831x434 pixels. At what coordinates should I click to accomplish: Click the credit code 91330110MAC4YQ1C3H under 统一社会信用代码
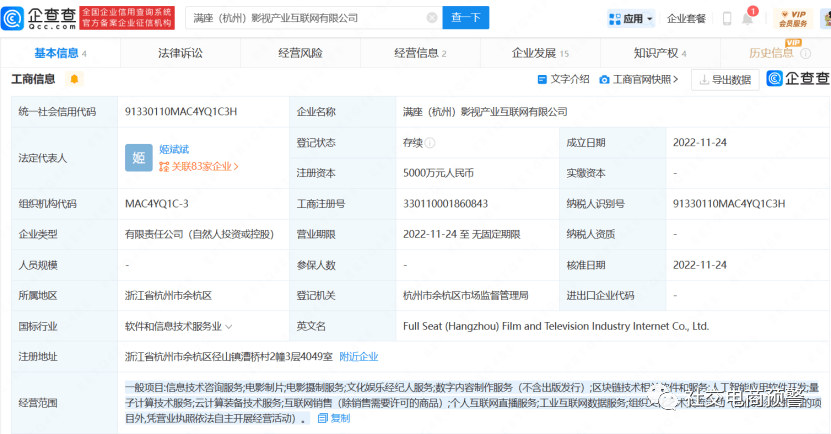(x=181, y=112)
